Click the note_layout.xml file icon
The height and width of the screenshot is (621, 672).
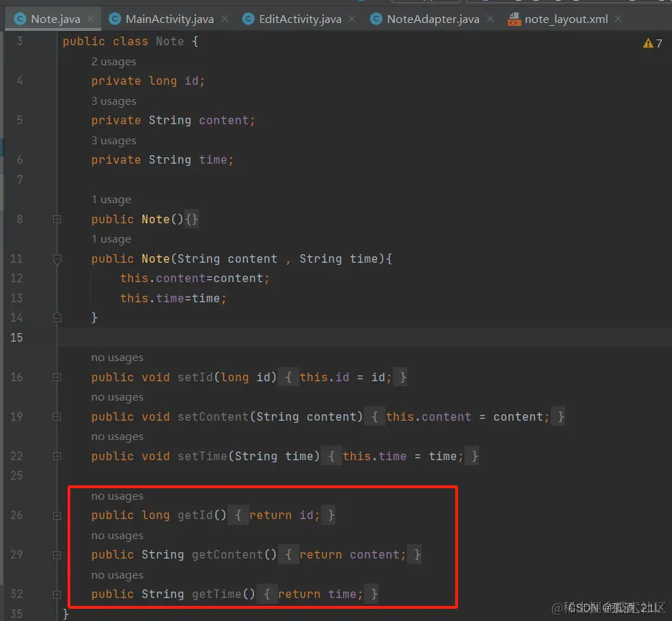(x=513, y=19)
